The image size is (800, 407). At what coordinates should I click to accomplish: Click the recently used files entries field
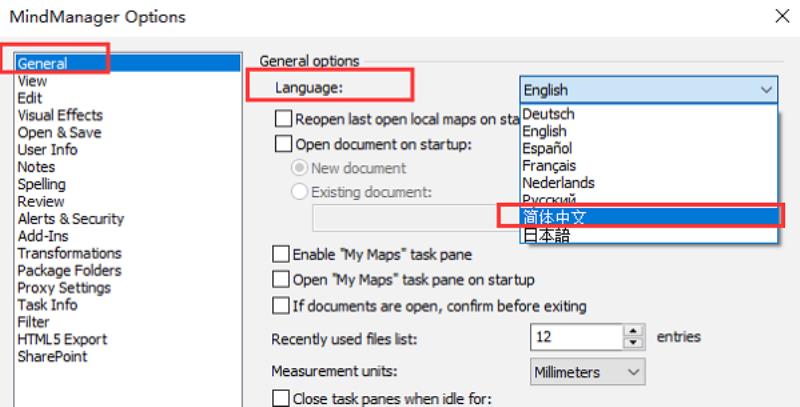(x=577, y=337)
